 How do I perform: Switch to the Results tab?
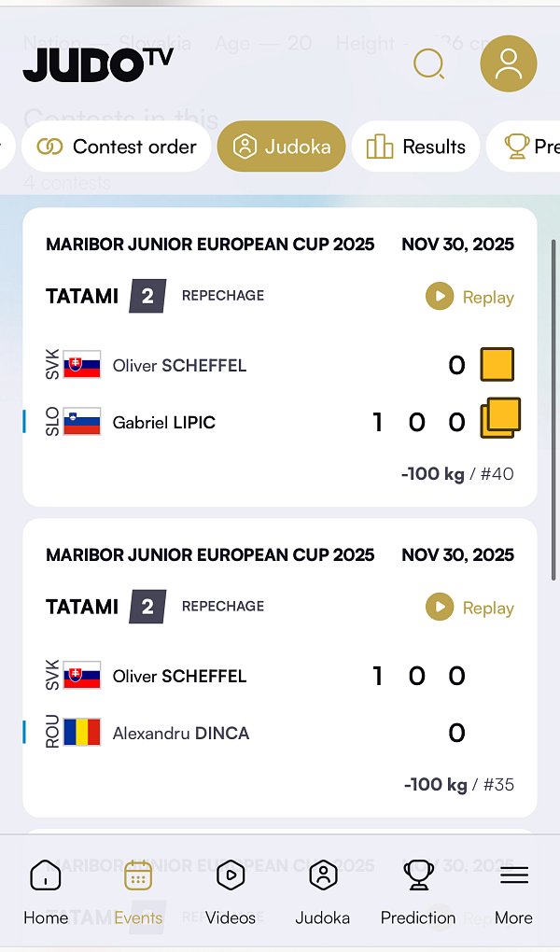pyautogui.click(x=415, y=147)
